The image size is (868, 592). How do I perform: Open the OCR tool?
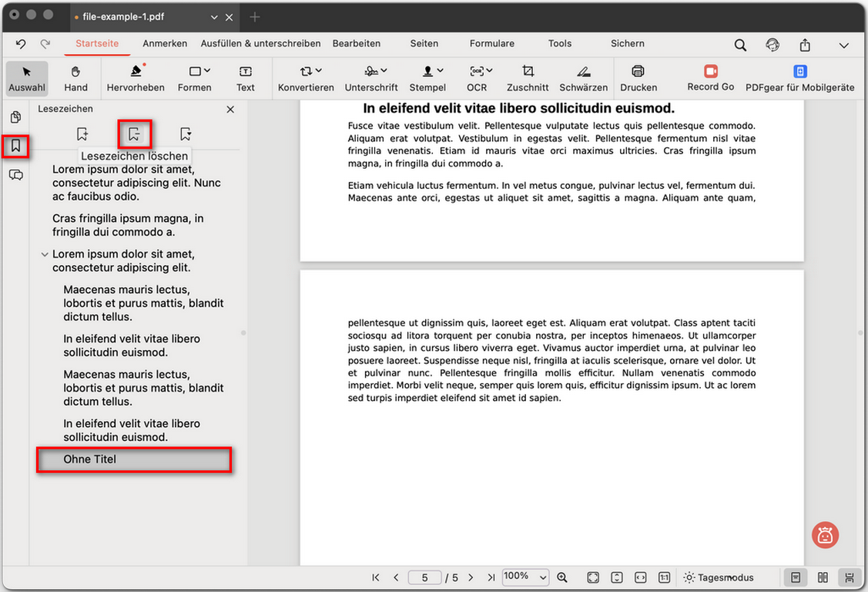pyautogui.click(x=477, y=78)
